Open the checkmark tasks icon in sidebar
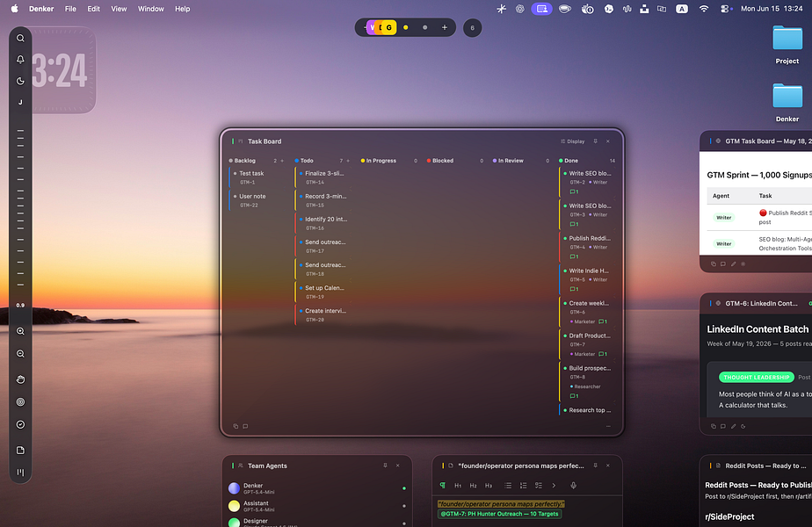 tap(20, 424)
